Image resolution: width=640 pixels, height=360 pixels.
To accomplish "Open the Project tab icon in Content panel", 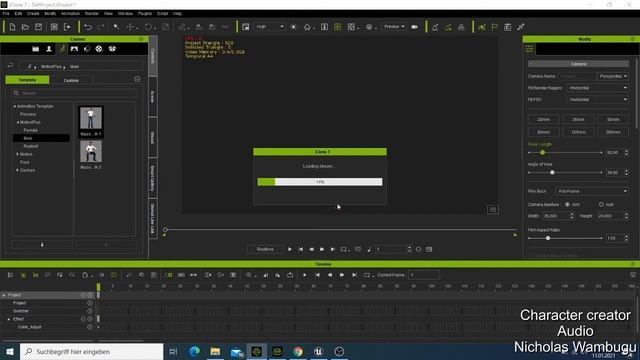I will 36,49.
